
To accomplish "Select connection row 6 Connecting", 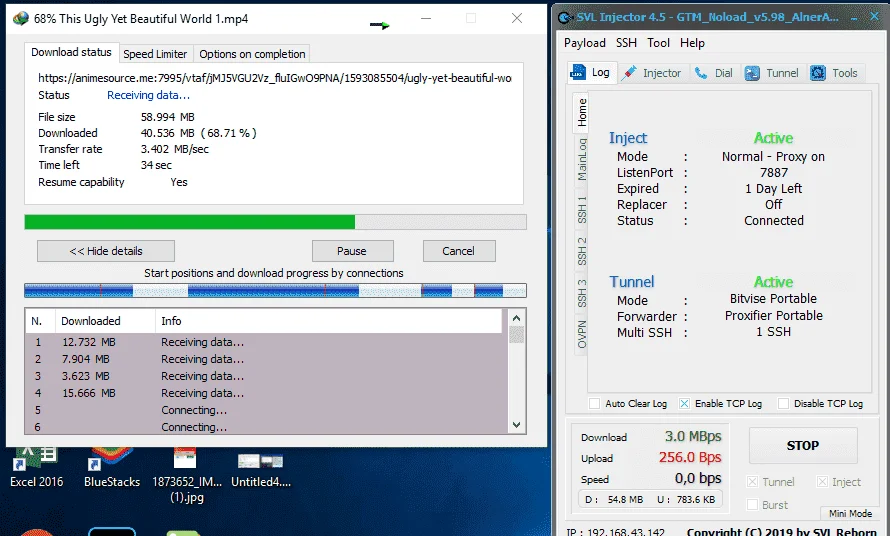I will (267, 426).
